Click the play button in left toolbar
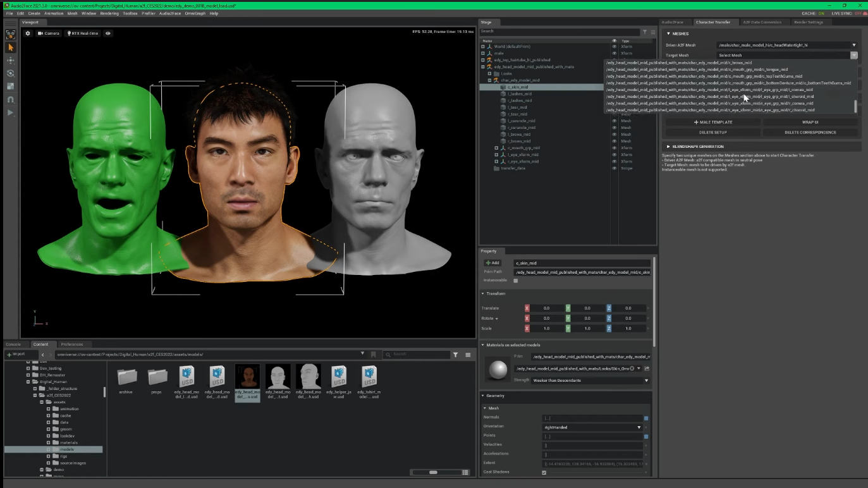868x488 pixels. coord(11,113)
